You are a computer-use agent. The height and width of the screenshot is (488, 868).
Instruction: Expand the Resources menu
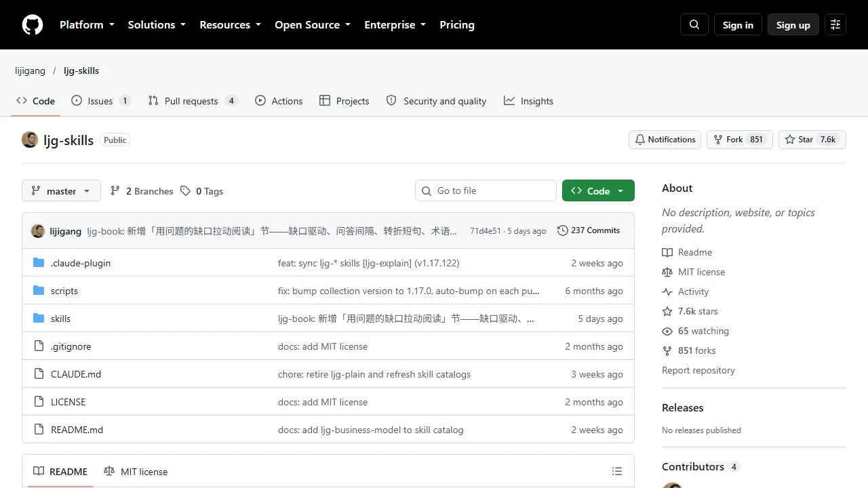(x=230, y=24)
